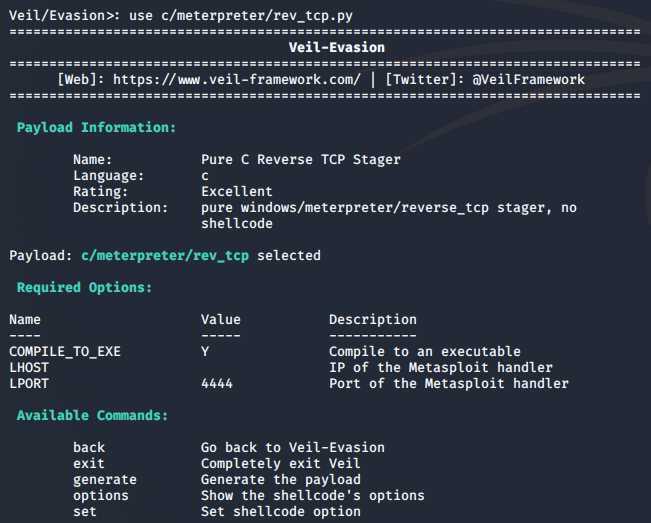651x523 pixels.
Task: Select the 'options' command word
Action: point(100,495)
